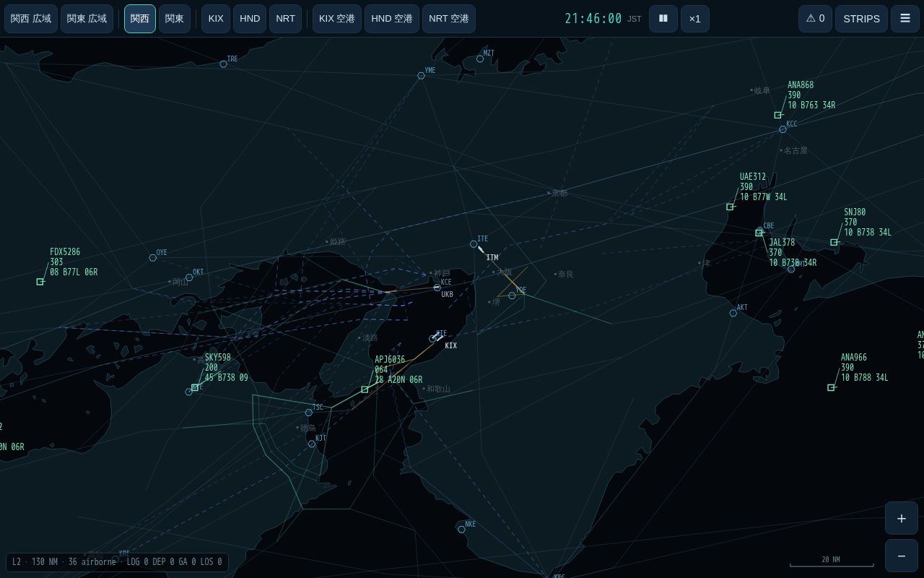The height and width of the screenshot is (578, 924).
Task: Zoom in with the plus button
Action: (x=902, y=518)
